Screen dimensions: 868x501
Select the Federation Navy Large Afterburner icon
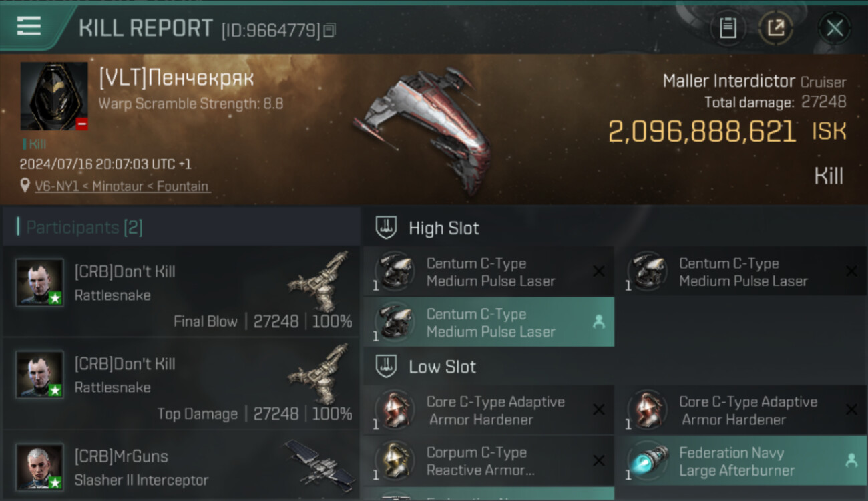coord(647,461)
